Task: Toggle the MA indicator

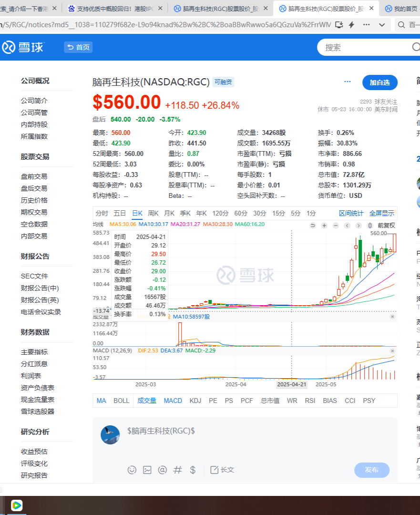Action: (101, 401)
